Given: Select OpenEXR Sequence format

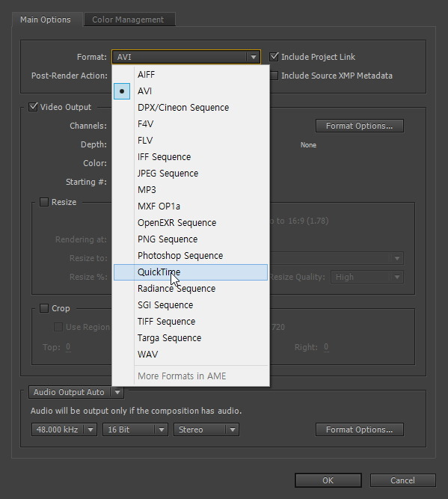Looking at the screenshot, I should point(191,223).
